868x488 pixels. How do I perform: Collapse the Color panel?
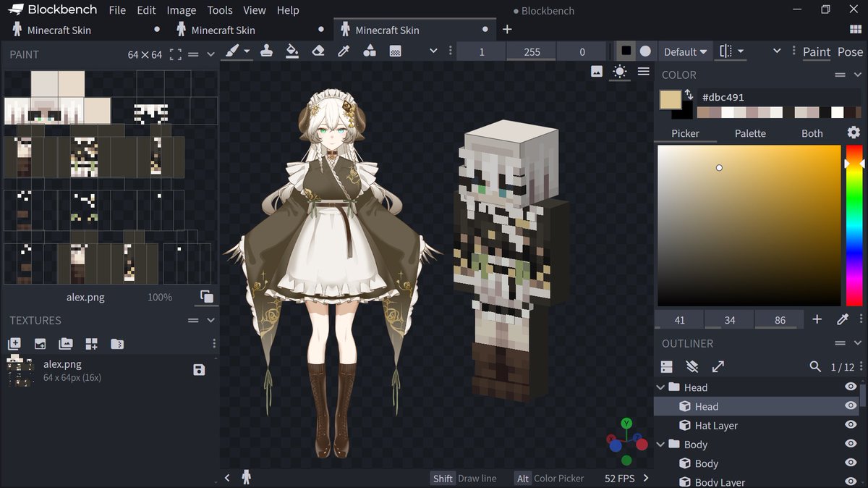click(x=859, y=75)
